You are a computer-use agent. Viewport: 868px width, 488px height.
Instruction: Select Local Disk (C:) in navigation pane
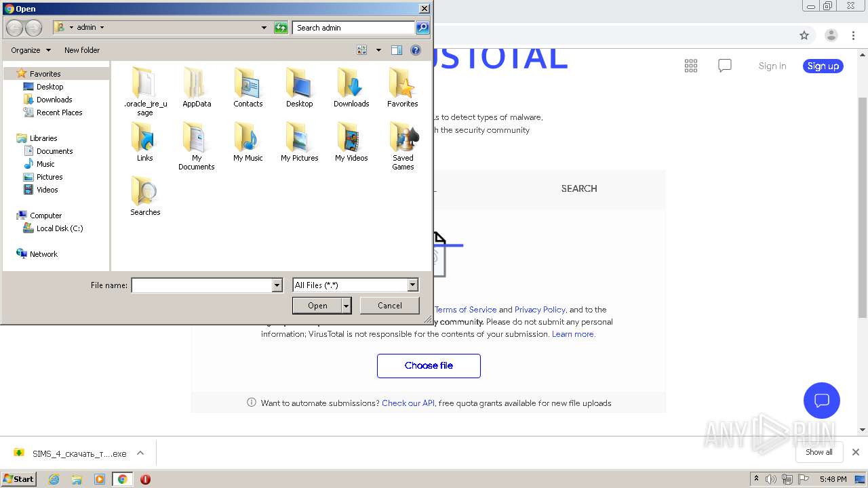60,228
